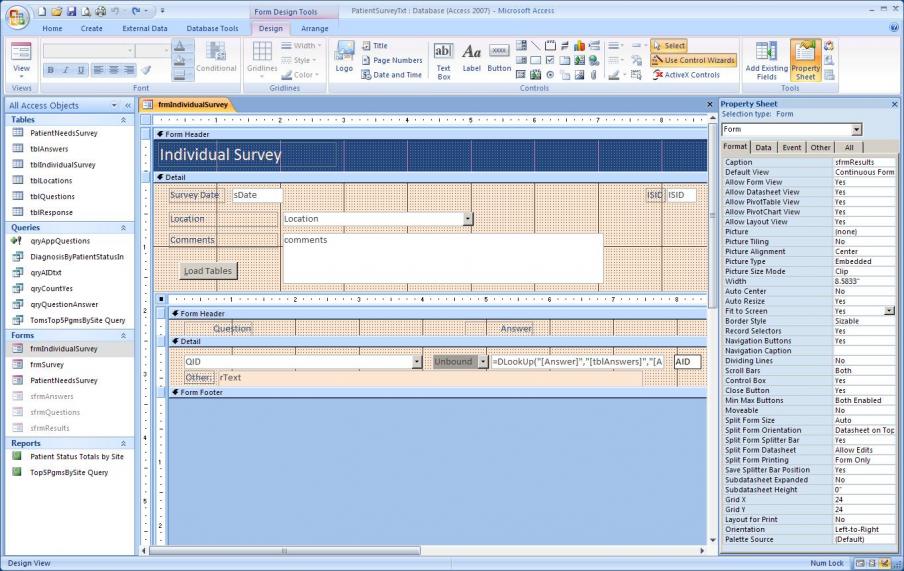The height and width of the screenshot is (571, 904).
Task: Click the Page Numbers button
Action: pos(392,60)
